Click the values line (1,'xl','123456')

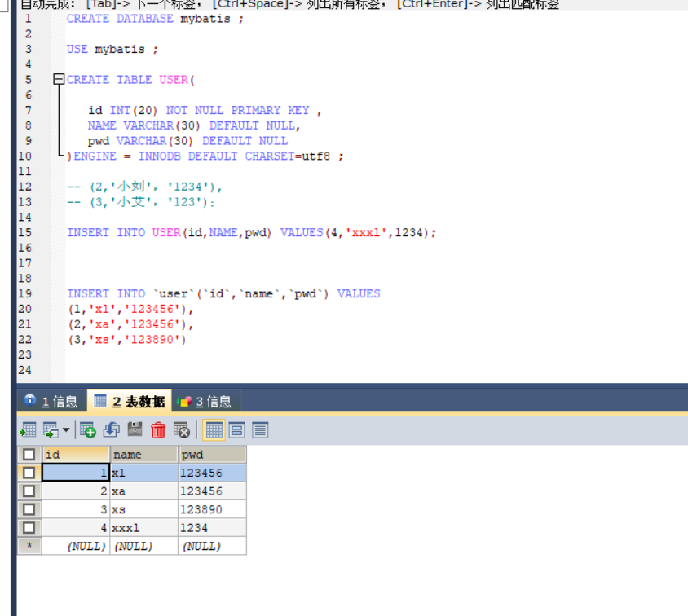pos(130,309)
